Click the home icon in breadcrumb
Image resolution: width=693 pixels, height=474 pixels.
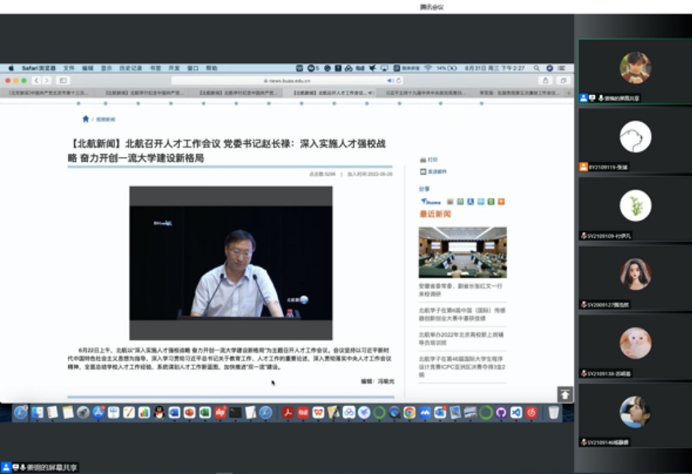86,117
